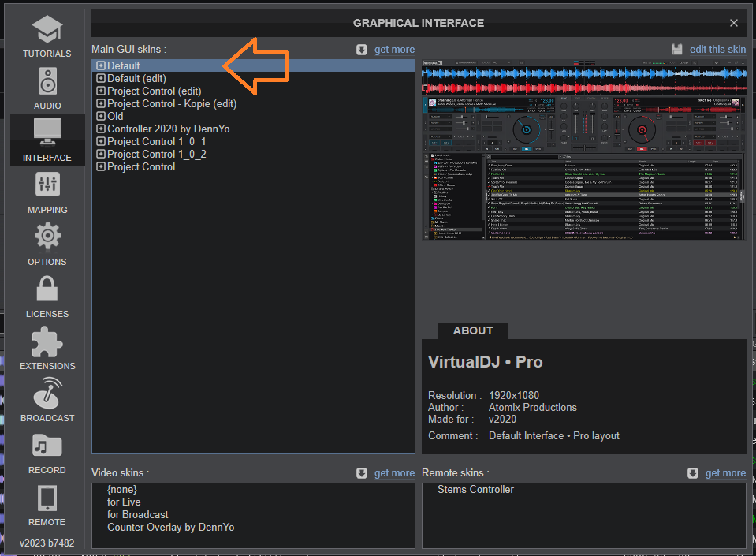Select Controller 2020 by DennYo skin

coord(168,129)
